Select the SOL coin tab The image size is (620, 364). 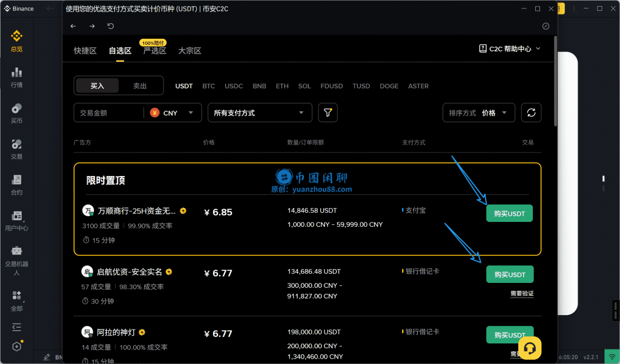(305, 86)
